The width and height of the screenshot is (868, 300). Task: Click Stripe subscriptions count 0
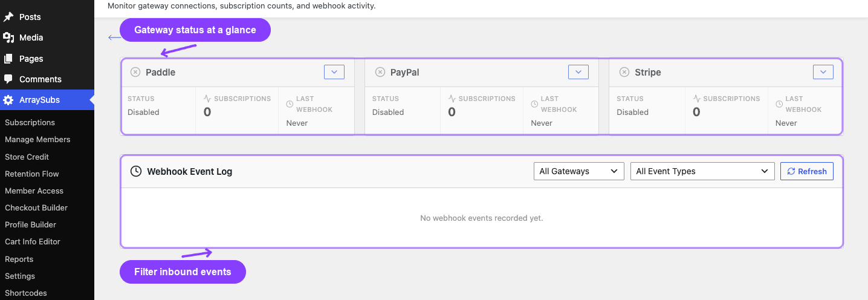coord(696,112)
